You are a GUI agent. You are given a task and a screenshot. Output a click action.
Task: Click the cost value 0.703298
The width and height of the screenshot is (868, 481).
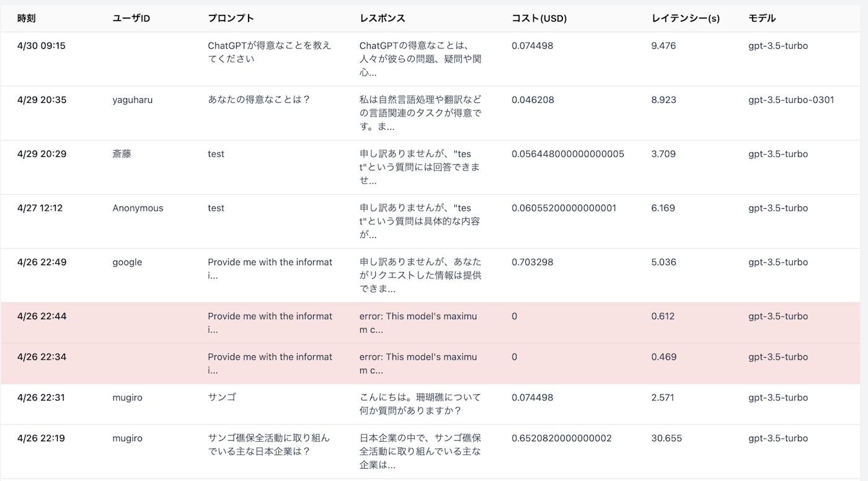click(x=532, y=262)
